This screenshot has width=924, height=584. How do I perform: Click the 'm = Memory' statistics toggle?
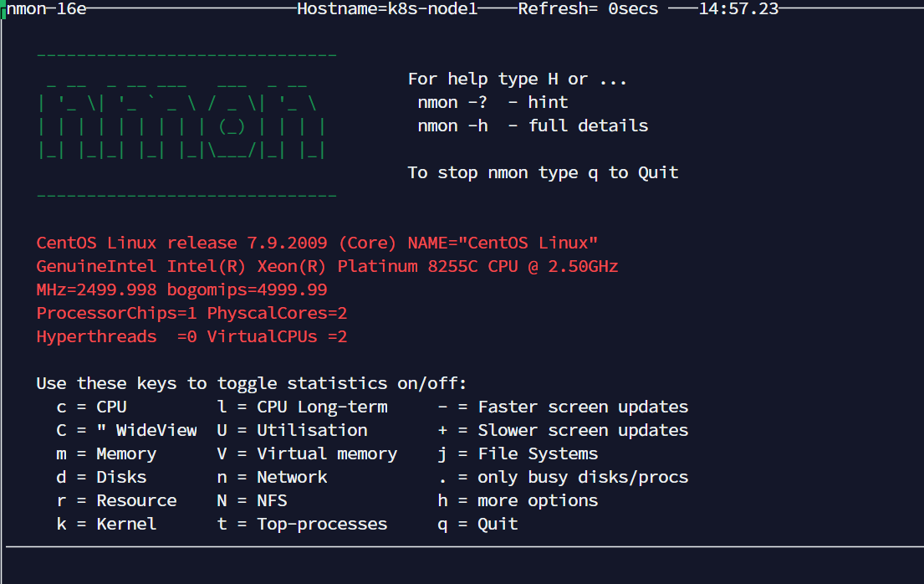(x=106, y=454)
